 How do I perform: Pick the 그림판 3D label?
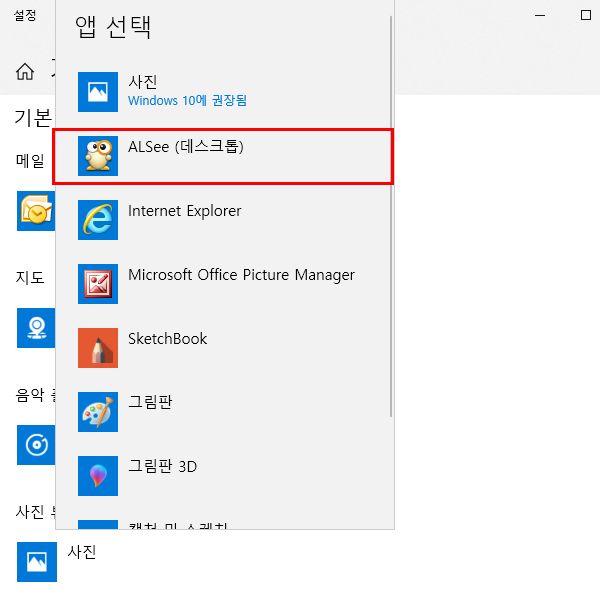pos(162,466)
